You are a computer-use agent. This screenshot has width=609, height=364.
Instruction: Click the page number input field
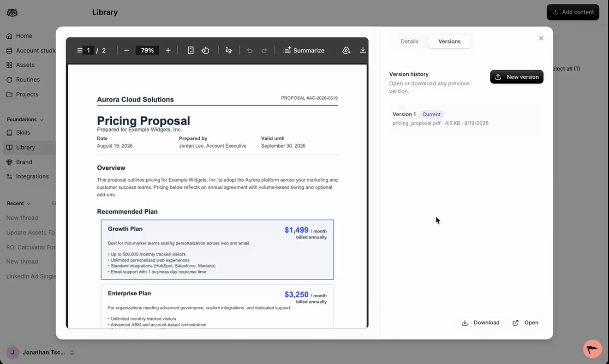88,50
